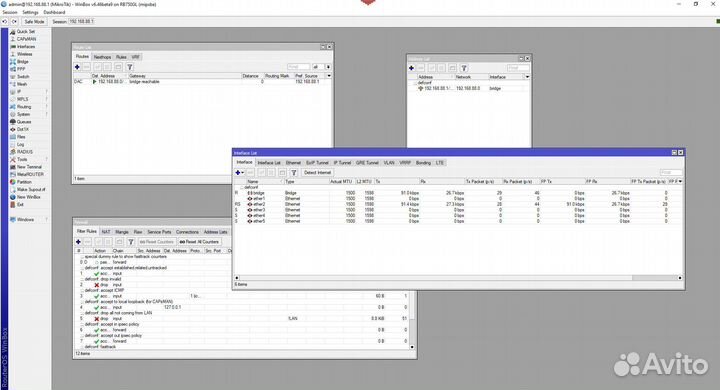Switch to the Ethernet tab in Interface List
720x390 pixels.
coord(293,163)
